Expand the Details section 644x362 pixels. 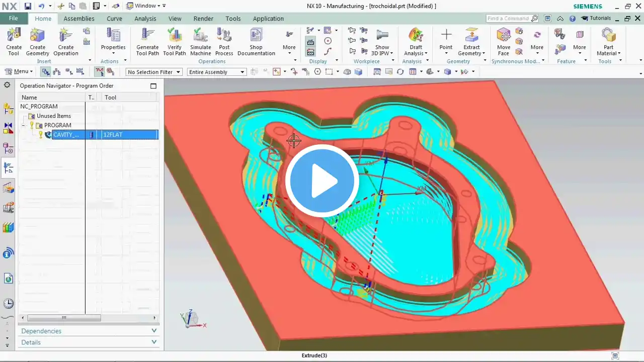pyautogui.click(x=90, y=342)
